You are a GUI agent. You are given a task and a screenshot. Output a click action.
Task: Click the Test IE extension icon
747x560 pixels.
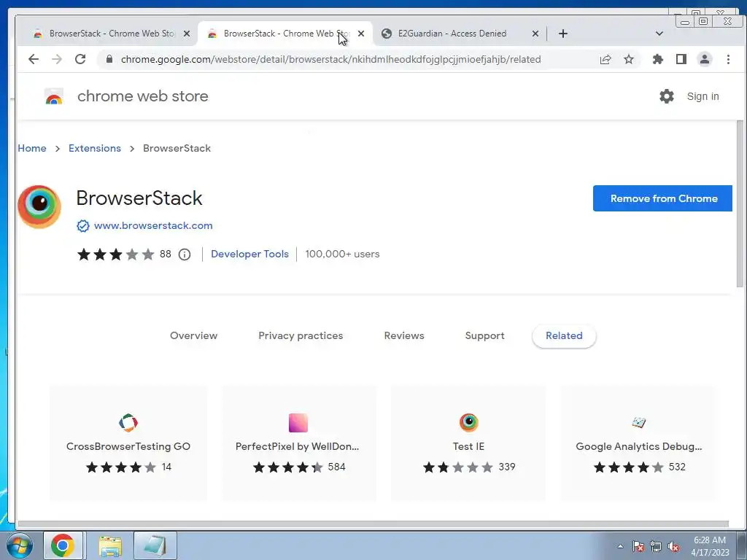click(x=469, y=422)
